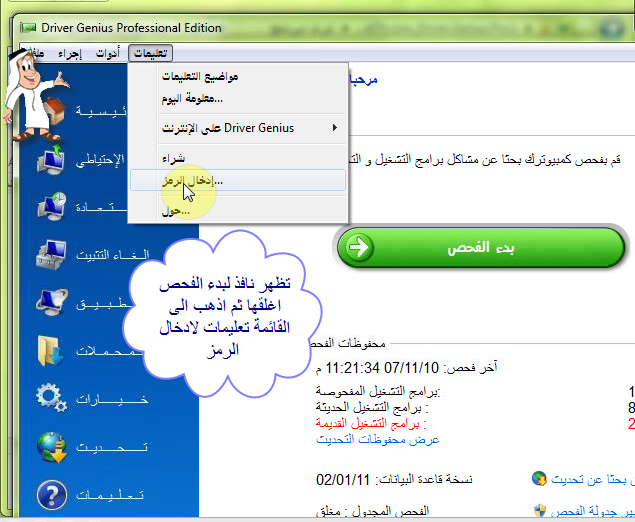Start scan with بدء الفحص button
This screenshot has height=522, width=635.
pos(481,247)
